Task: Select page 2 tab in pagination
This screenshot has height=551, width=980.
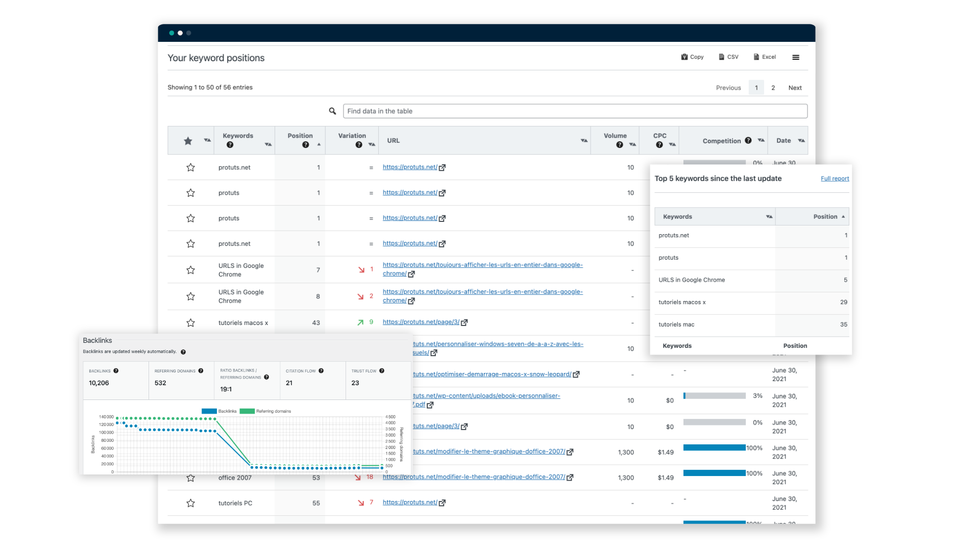Action: (773, 87)
